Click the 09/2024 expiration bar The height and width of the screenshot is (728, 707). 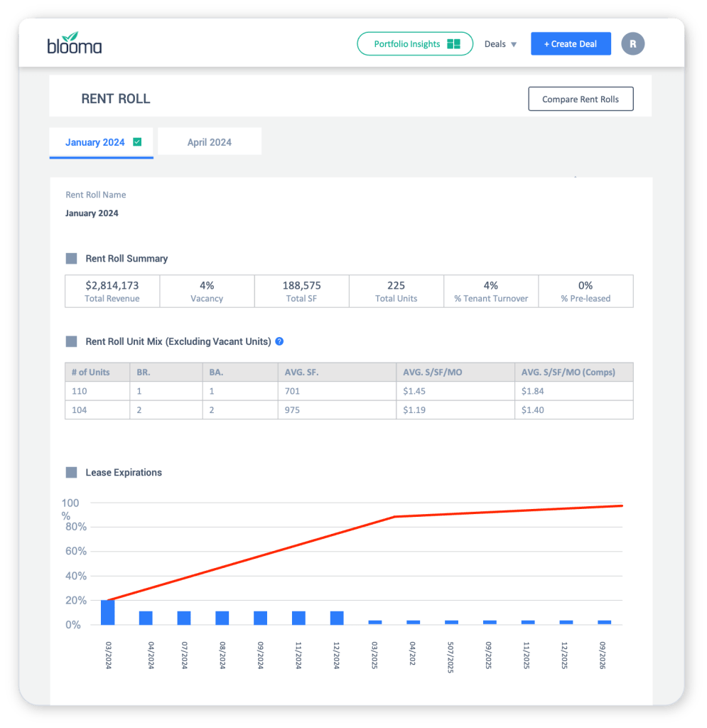point(260,618)
